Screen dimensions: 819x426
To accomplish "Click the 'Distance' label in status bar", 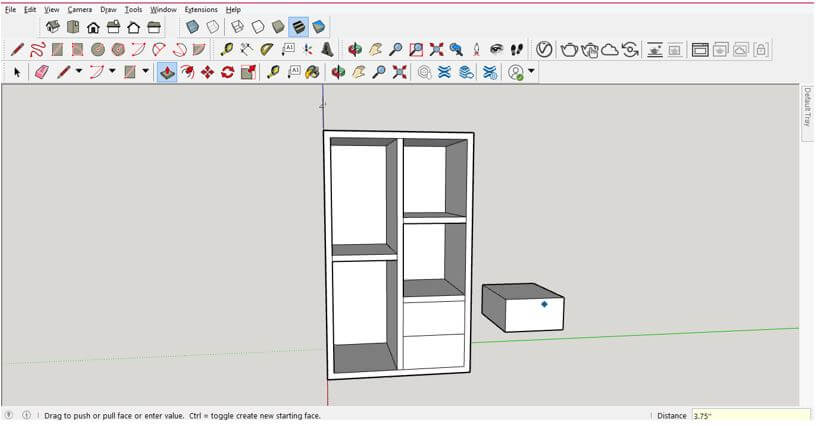I will (x=671, y=416).
